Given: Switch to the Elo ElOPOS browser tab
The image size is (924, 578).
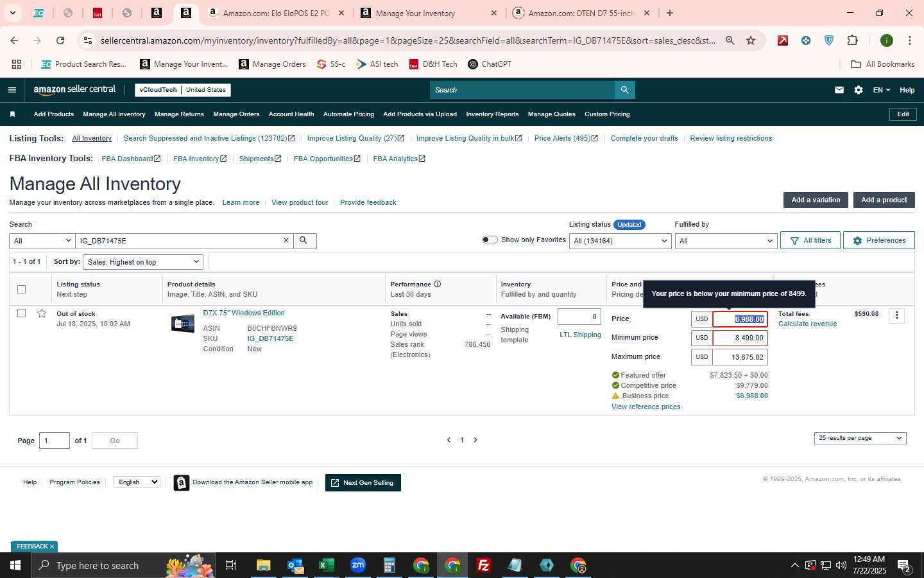Looking at the screenshot, I should pyautogui.click(x=275, y=13).
